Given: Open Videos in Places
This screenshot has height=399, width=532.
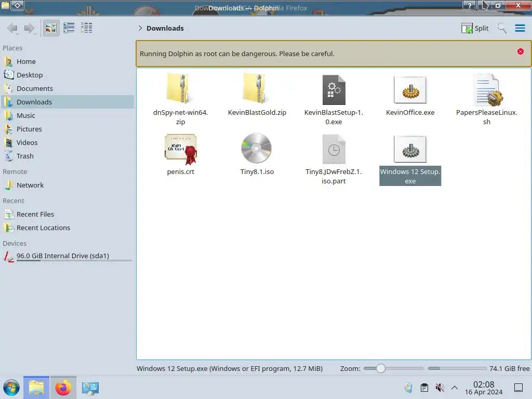Looking at the screenshot, I should point(67,143).
